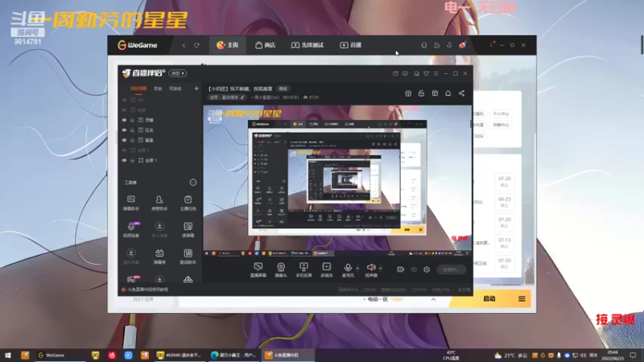
Task: Open the 歌词助手 tool
Action: point(188,256)
